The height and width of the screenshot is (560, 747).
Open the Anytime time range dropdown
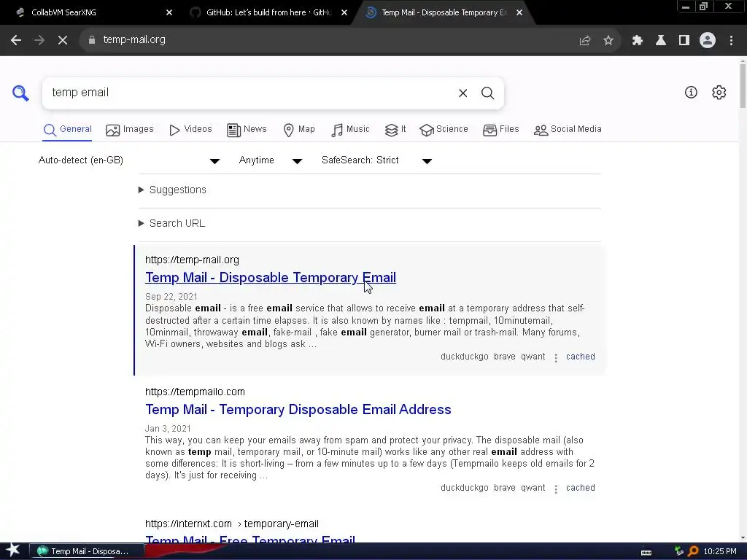tap(270, 160)
